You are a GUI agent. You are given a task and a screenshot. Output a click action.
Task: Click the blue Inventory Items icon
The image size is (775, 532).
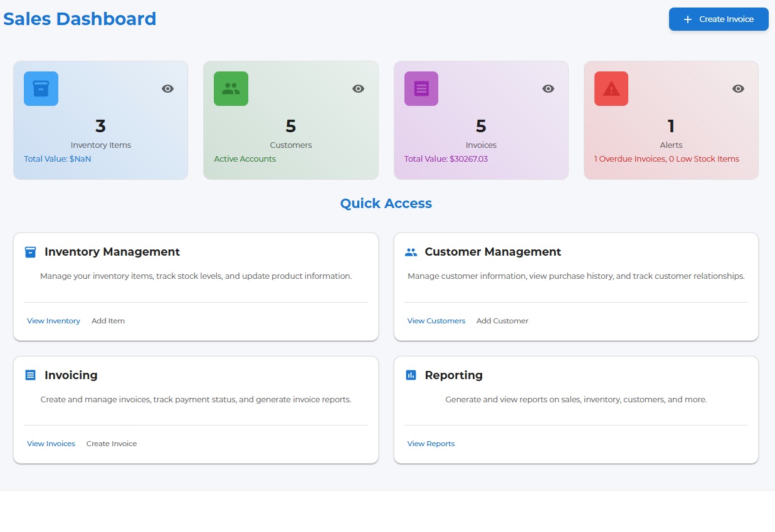(x=40, y=88)
